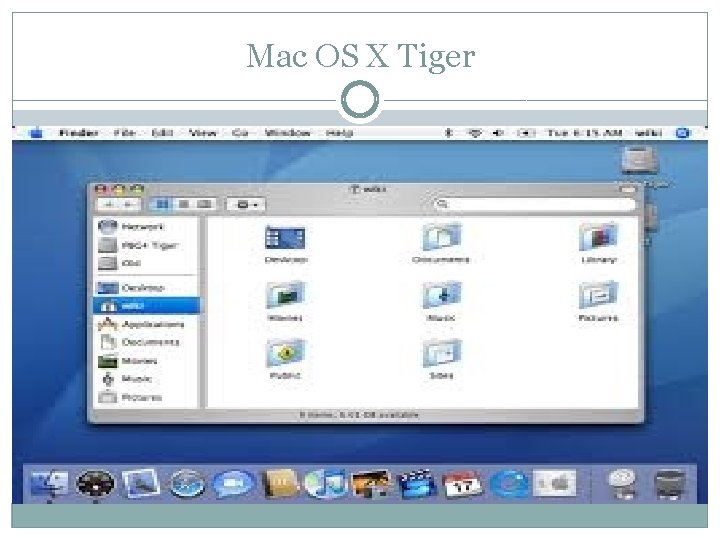Select iDisk in the Finder sidebar
This screenshot has width=720, height=540.
tap(119, 264)
